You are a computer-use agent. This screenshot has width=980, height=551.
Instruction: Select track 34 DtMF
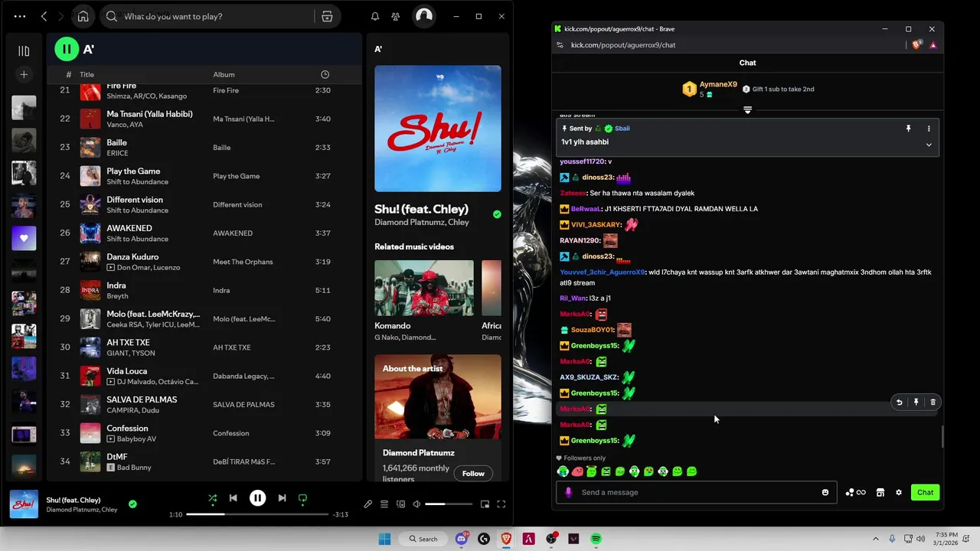(x=204, y=461)
